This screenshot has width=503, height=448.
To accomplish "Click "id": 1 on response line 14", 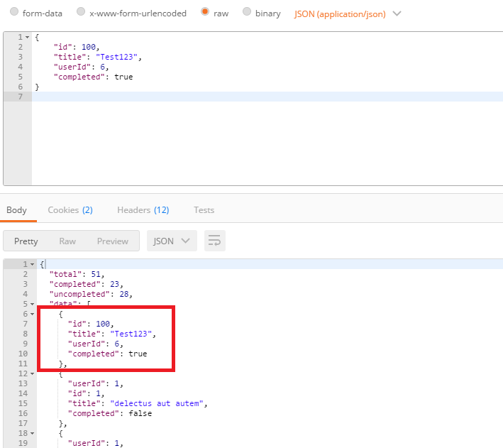I will [87, 394].
